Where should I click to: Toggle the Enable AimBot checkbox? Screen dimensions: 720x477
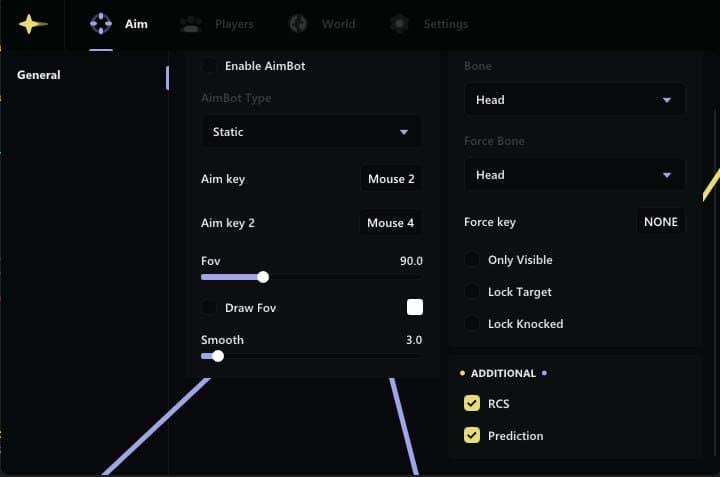[x=210, y=66]
